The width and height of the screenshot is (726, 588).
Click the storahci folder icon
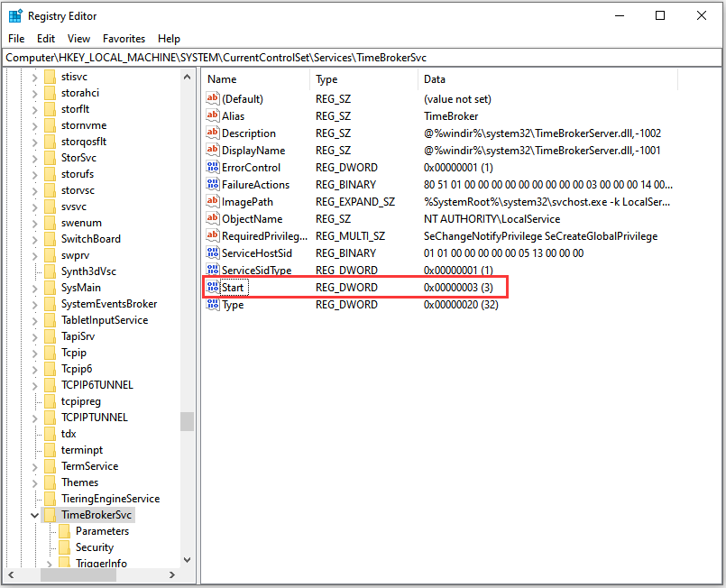point(50,93)
